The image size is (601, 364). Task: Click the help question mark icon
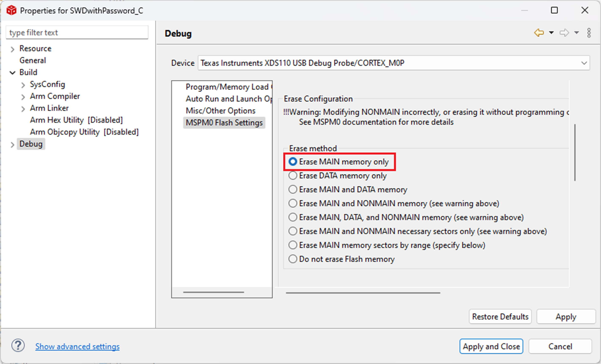pyautogui.click(x=18, y=346)
